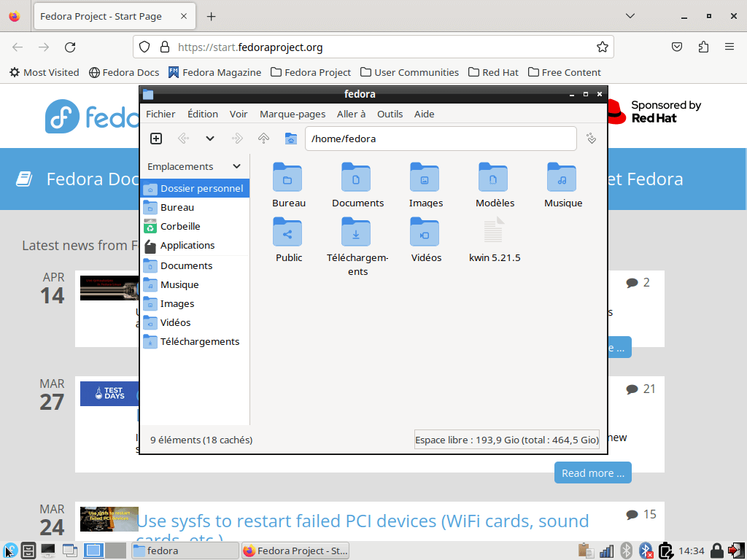This screenshot has width=747, height=560.
Task: Expand the Red Hat bookmarks folder
Action: (x=493, y=72)
